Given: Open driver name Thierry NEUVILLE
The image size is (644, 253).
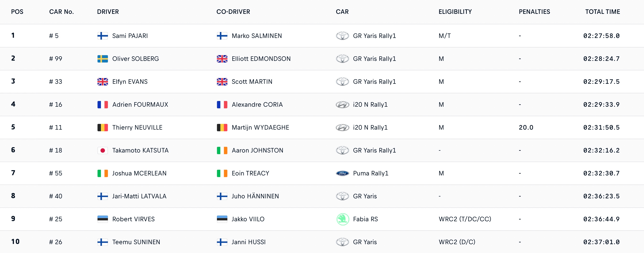Looking at the screenshot, I should coord(137,127).
